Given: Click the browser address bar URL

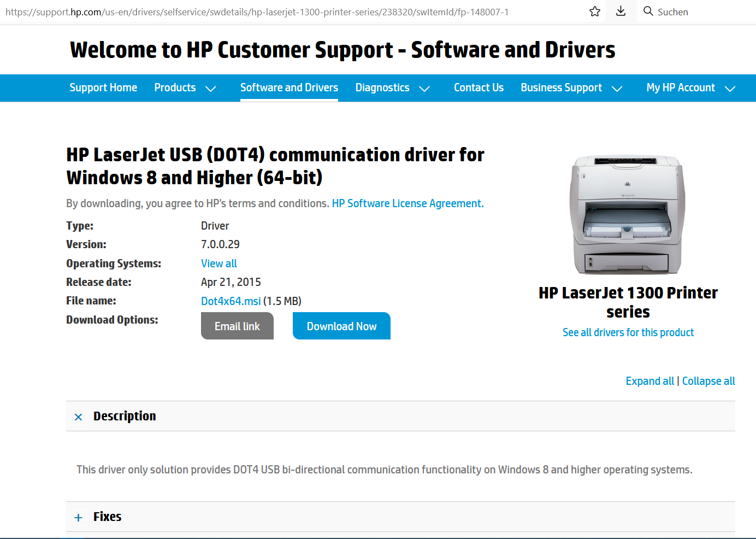Looking at the screenshot, I should pyautogui.click(x=257, y=12).
